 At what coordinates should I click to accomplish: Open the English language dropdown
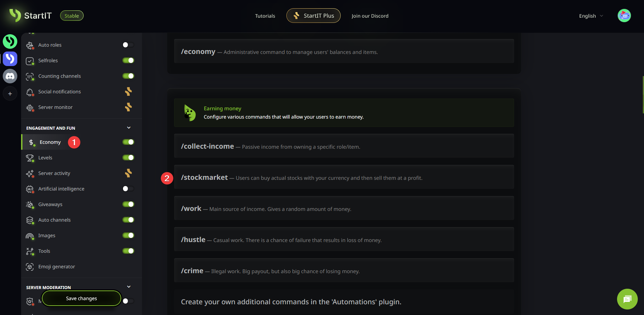pyautogui.click(x=591, y=16)
